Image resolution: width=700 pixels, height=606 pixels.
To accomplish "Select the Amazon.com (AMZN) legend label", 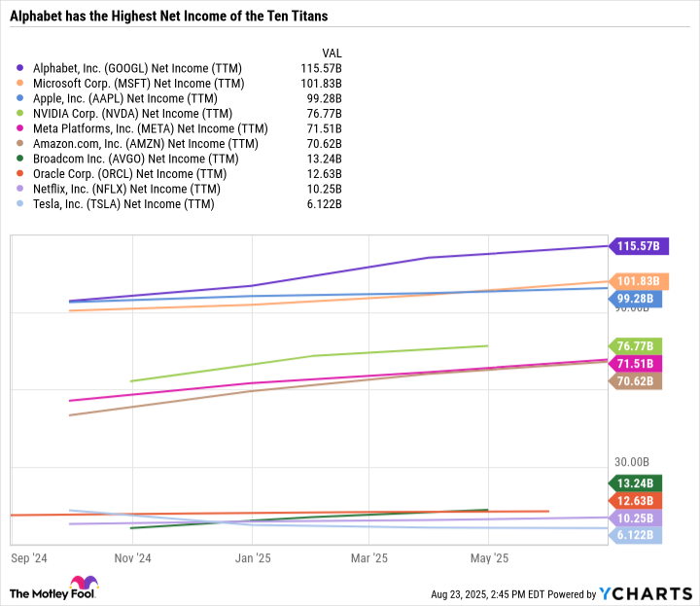I will pos(146,144).
